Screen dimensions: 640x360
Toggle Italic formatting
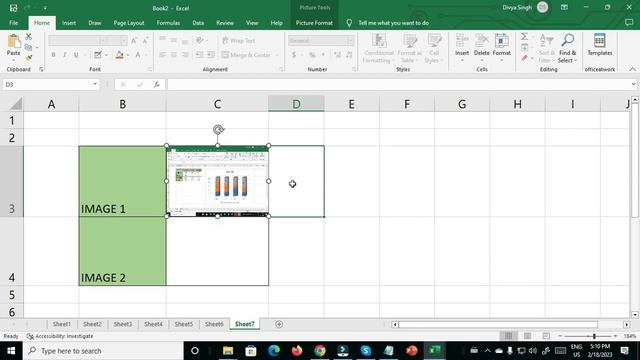pyautogui.click(x=64, y=55)
